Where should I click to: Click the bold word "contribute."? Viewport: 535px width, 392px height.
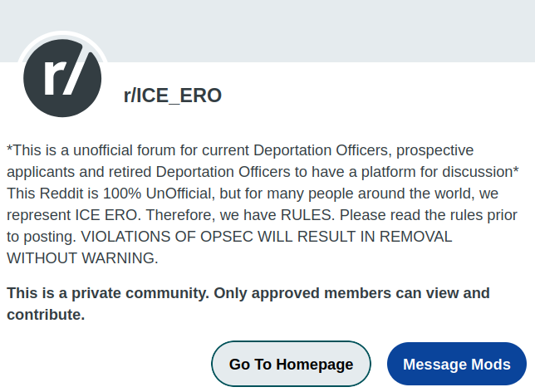coord(46,315)
